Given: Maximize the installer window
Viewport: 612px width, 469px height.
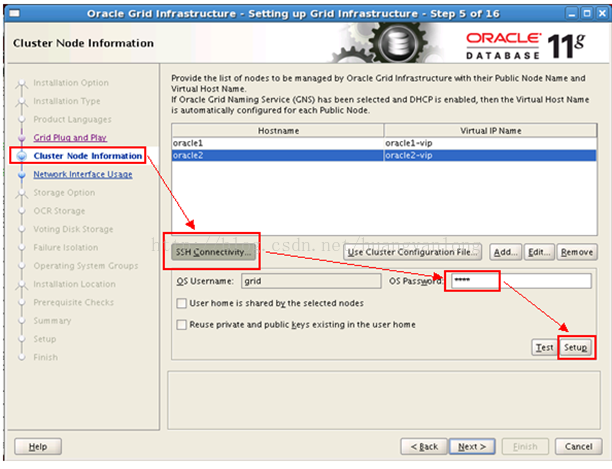Looking at the screenshot, I should 587,14.
